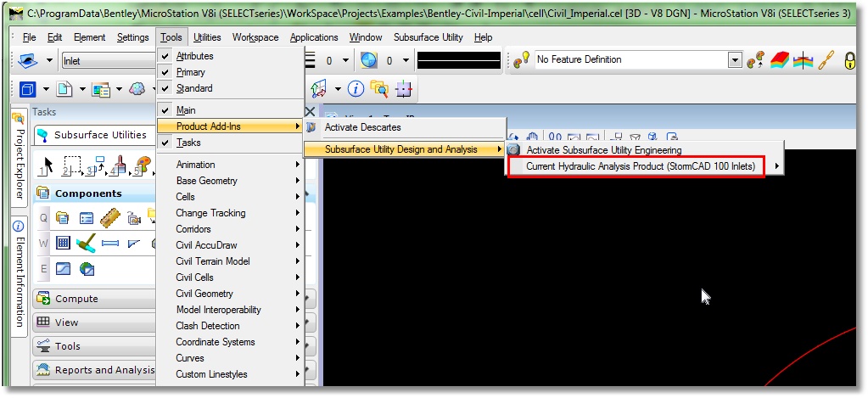Screen dimensions: 868x398
Task: Click the feature definition lightbulb palette icon
Action: [522, 59]
